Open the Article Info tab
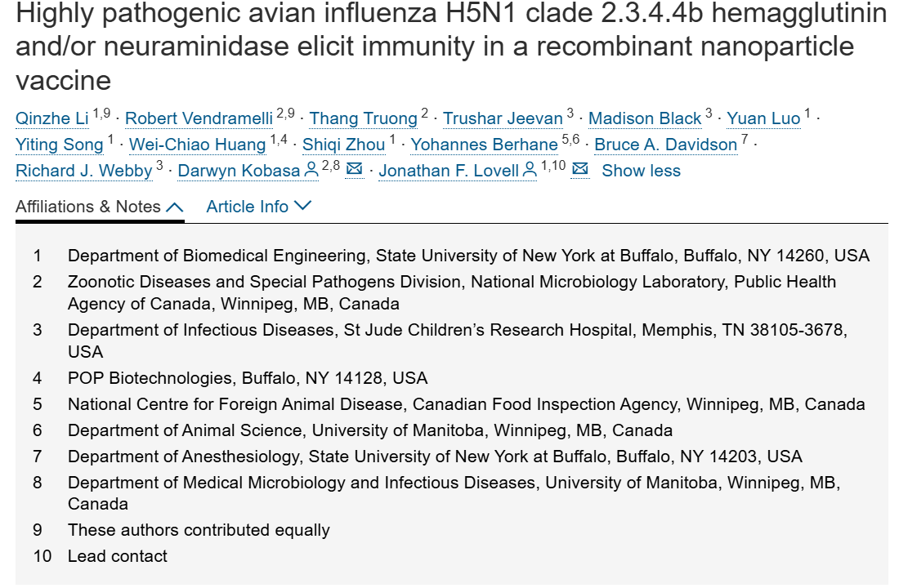899x588 pixels. [x=258, y=207]
